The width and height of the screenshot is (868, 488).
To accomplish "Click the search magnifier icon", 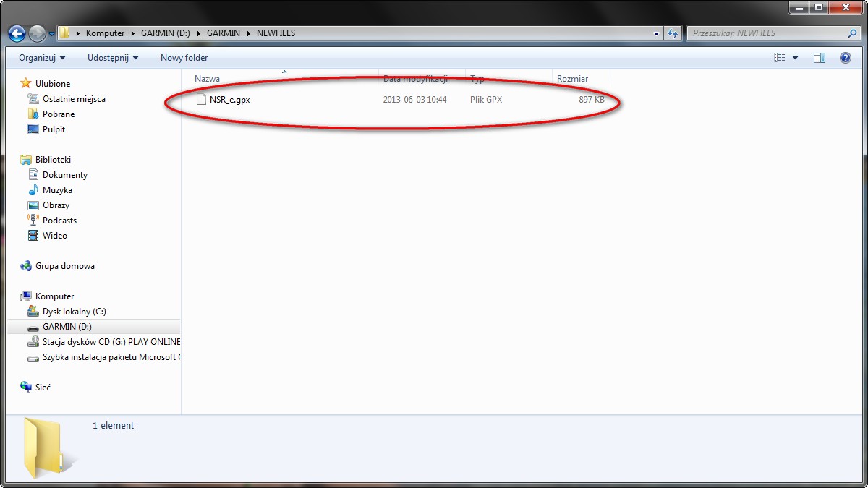I will click(x=852, y=33).
